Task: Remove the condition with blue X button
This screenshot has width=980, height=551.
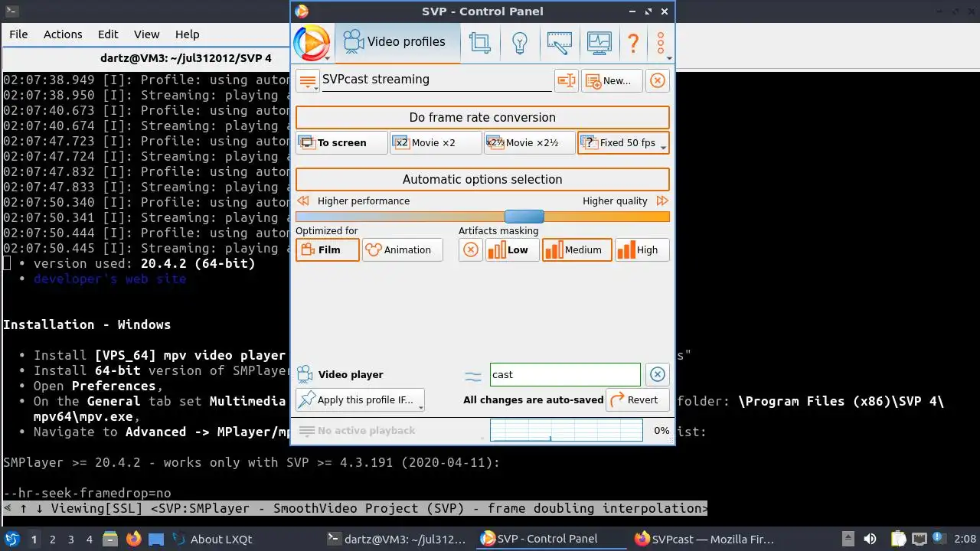Action: (657, 374)
